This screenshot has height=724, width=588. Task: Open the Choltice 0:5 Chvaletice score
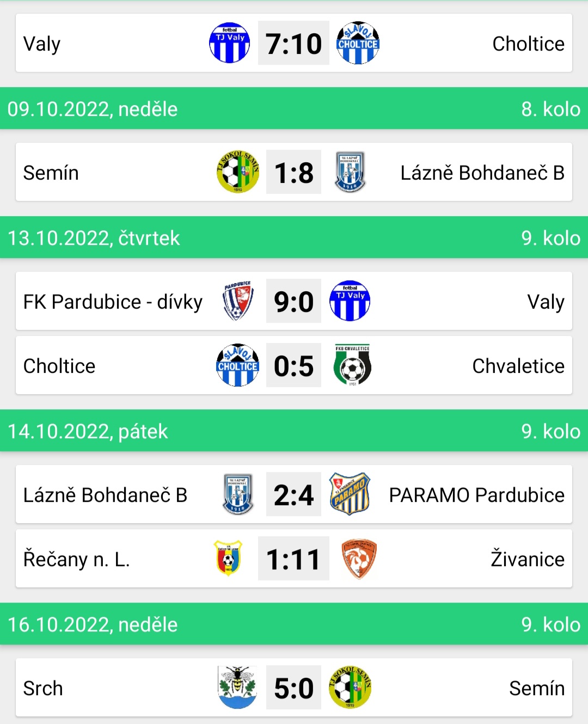pos(293,365)
